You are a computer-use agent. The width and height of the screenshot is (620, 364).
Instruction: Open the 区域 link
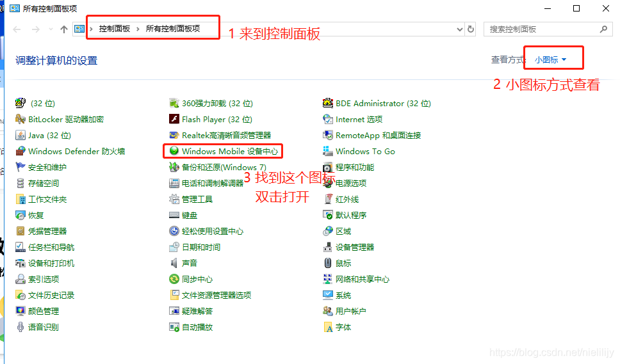tap(343, 231)
